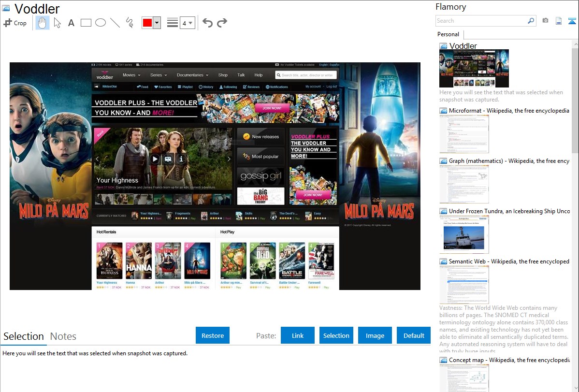Image resolution: width=579 pixels, height=392 pixels.
Task: Redo the last undone action
Action: pyautogui.click(x=222, y=23)
